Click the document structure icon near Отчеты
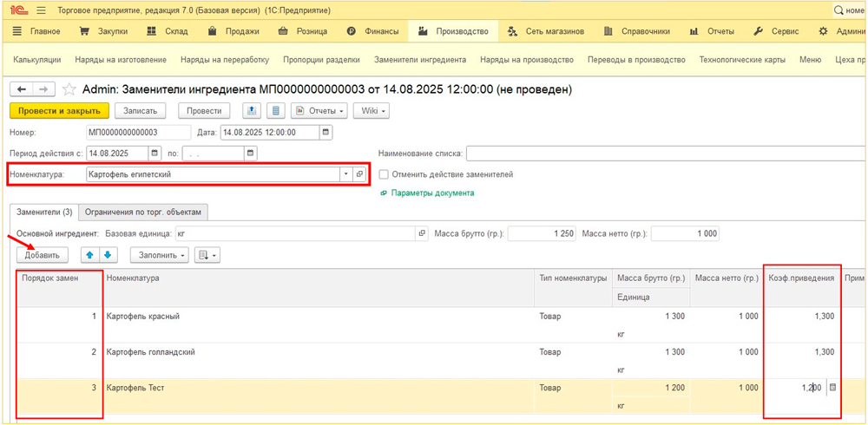868x425 pixels. click(276, 111)
